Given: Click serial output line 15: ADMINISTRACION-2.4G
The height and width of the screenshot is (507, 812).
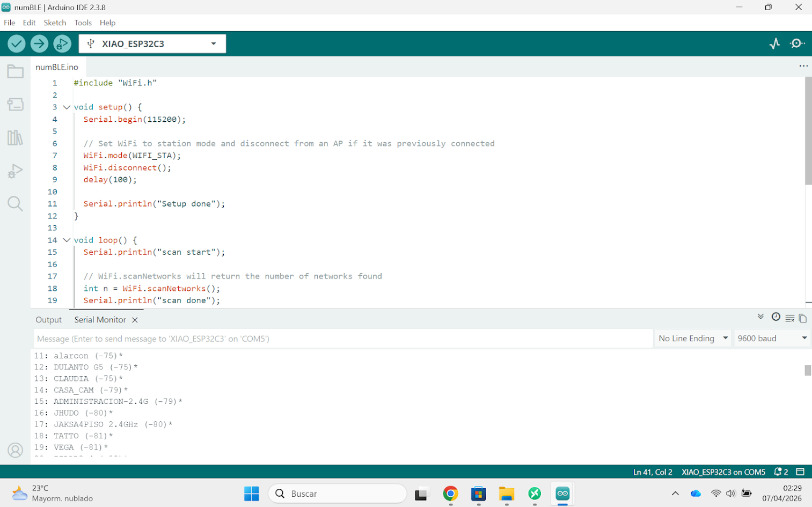Looking at the screenshot, I should click(108, 401).
